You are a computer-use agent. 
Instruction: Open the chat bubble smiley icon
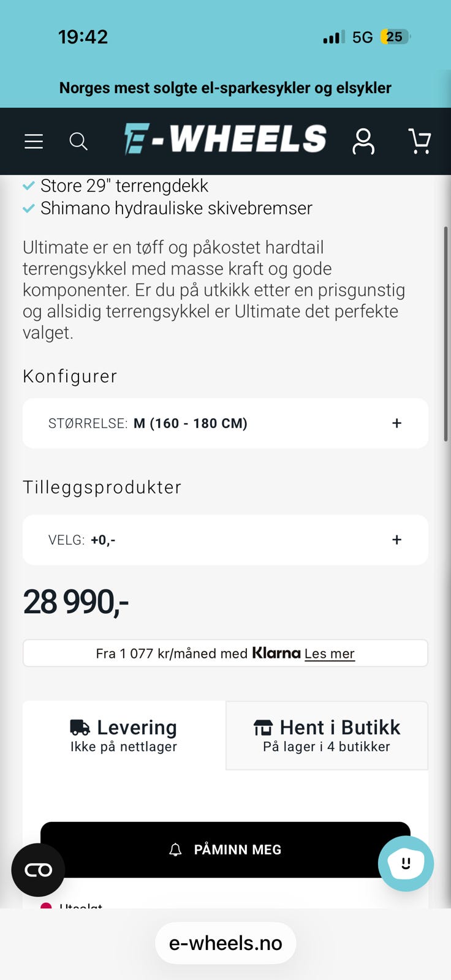406,864
